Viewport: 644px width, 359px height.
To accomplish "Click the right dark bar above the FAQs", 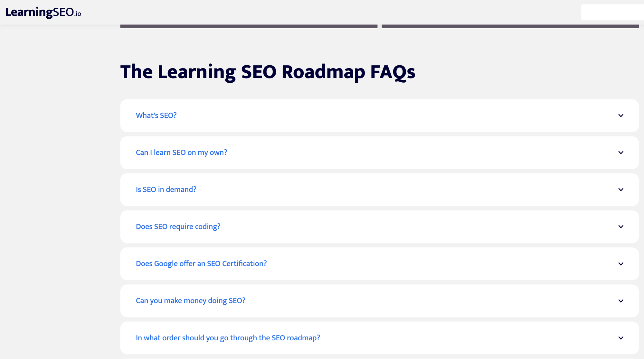I will click(510, 26).
